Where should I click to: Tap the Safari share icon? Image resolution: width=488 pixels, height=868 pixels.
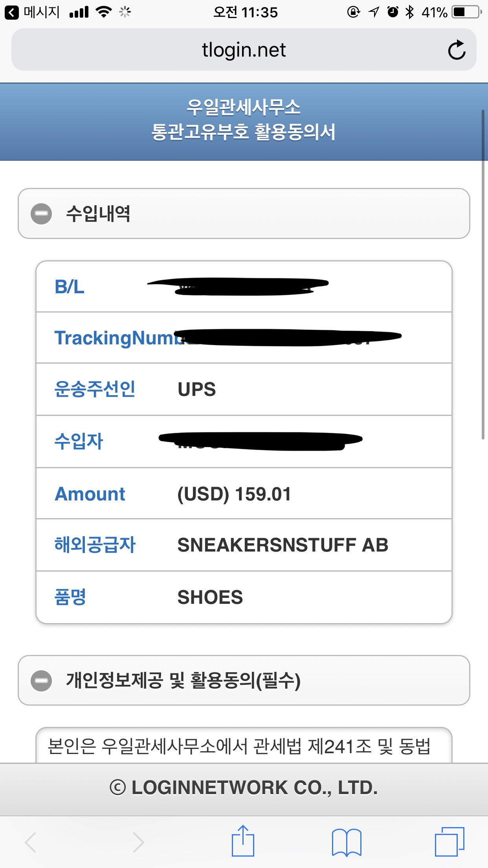(x=243, y=842)
